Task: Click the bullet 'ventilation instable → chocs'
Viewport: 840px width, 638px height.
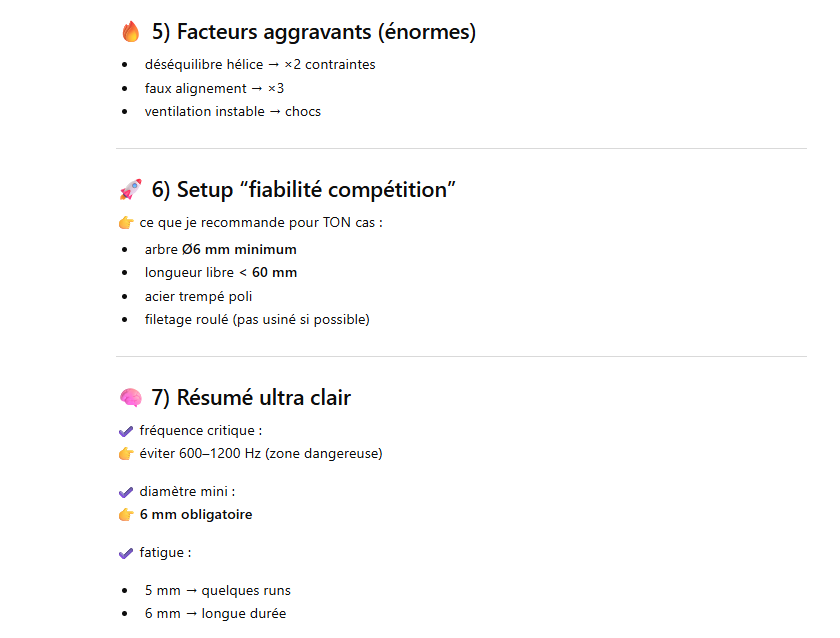Action: tap(232, 111)
